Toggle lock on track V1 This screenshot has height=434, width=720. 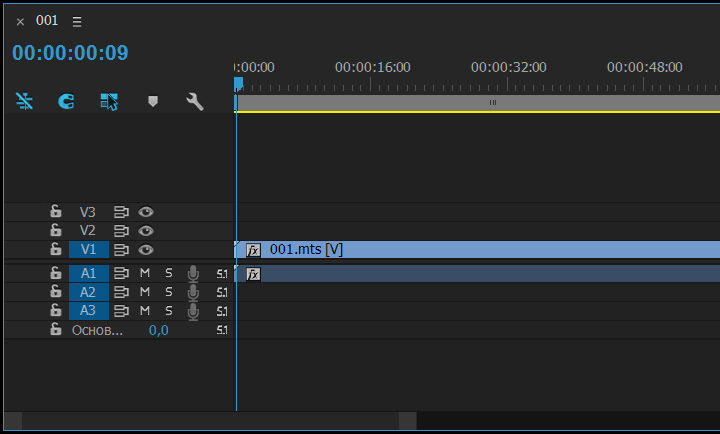(x=56, y=249)
